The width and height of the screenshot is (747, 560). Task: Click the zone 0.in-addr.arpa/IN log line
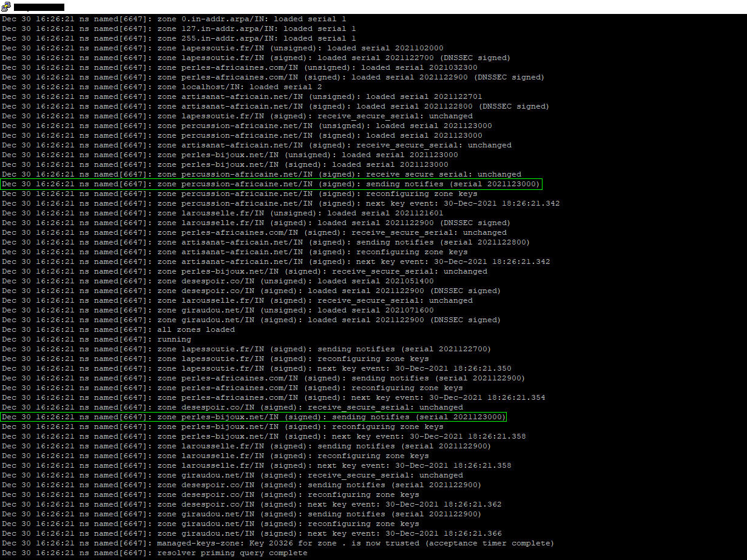pyautogui.click(x=174, y=19)
